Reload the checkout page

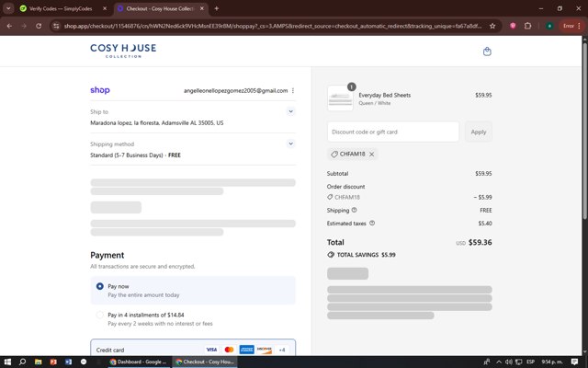coord(39,26)
